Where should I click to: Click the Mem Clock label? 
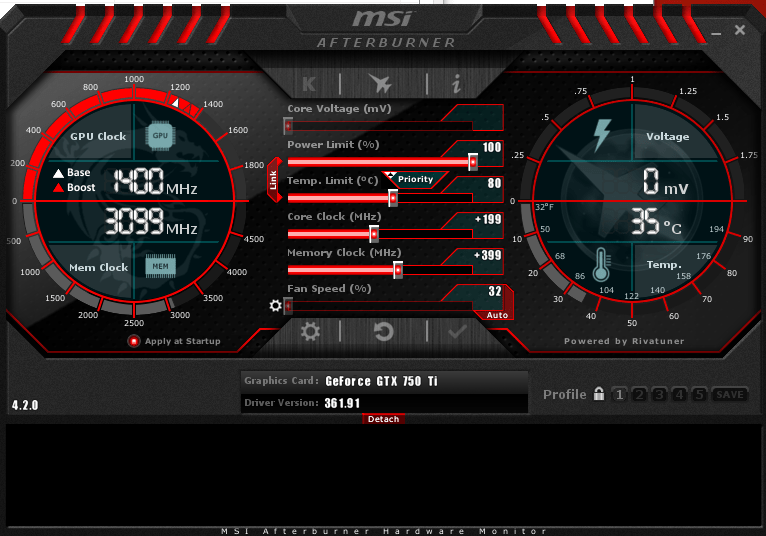coord(98,267)
